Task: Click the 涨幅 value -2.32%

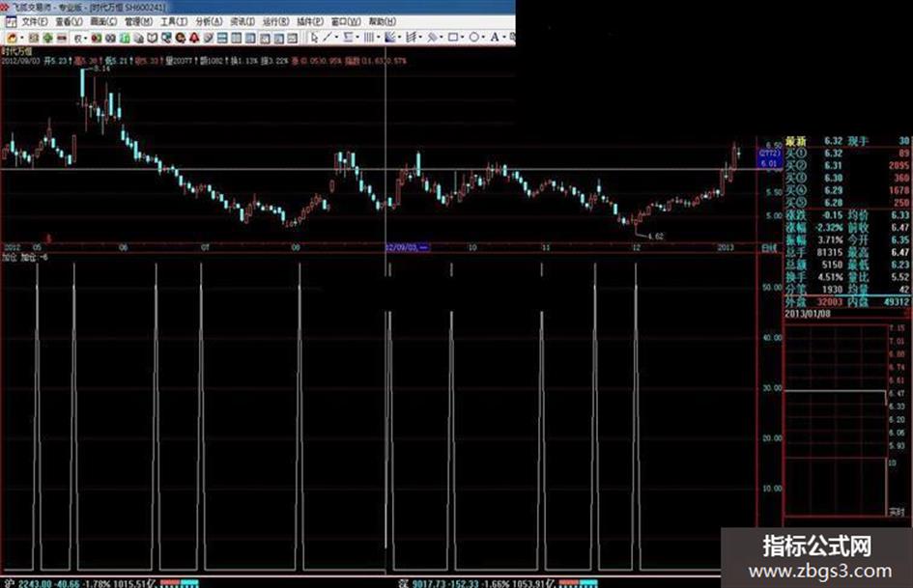Action: pos(828,228)
